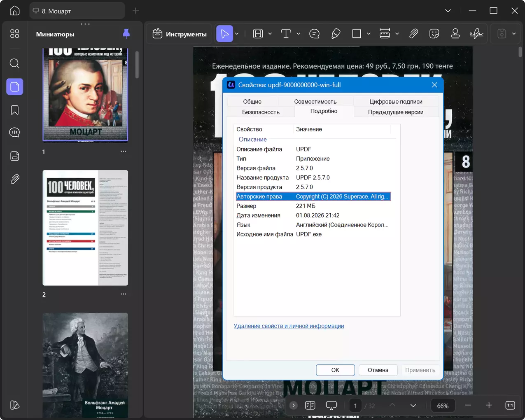Viewport: 525px width, 420px height.
Task: Open the Цифровые подписи tab
Action: coord(396,101)
